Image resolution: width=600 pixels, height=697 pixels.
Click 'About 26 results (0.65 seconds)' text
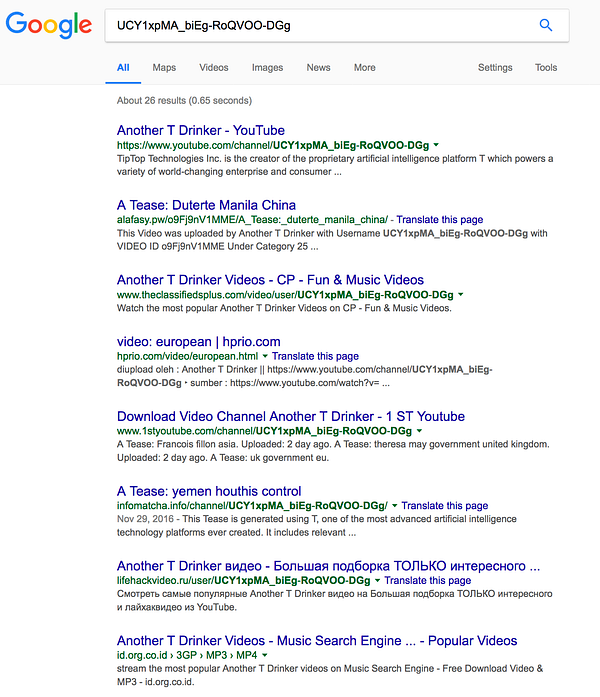(x=184, y=100)
